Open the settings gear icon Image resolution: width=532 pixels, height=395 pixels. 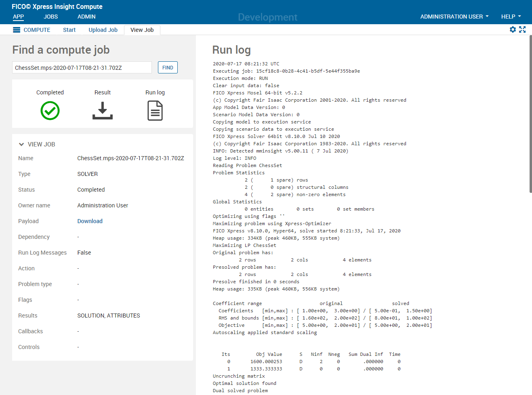coord(513,29)
